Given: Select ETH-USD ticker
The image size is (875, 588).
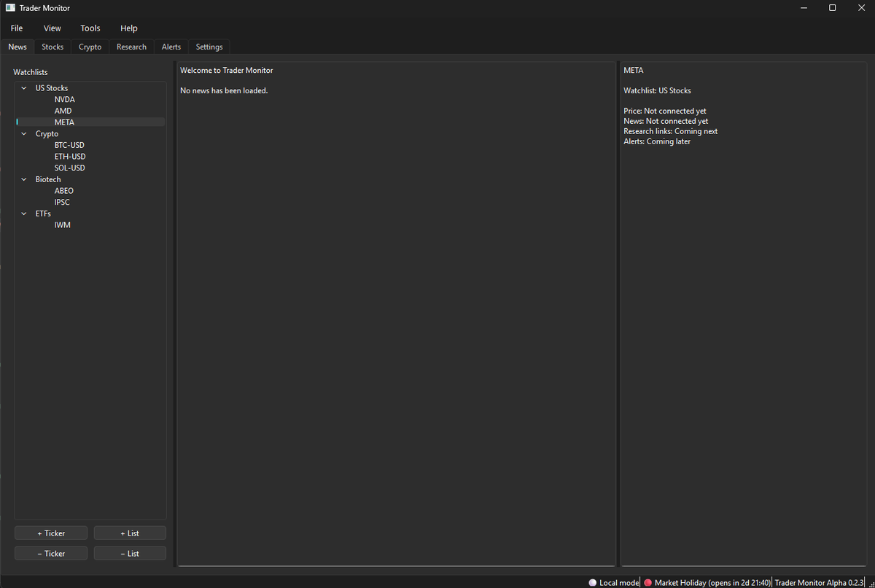Looking at the screenshot, I should point(70,157).
